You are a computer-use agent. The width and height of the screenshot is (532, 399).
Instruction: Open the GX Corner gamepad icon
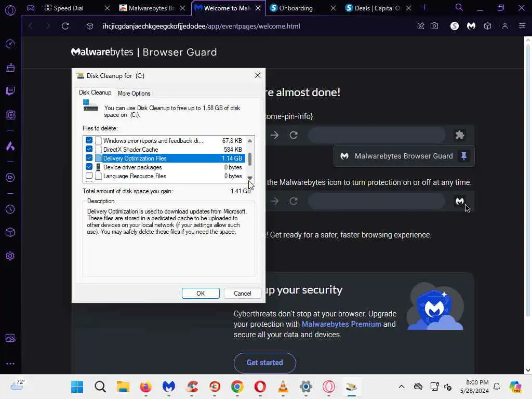(x=31, y=8)
